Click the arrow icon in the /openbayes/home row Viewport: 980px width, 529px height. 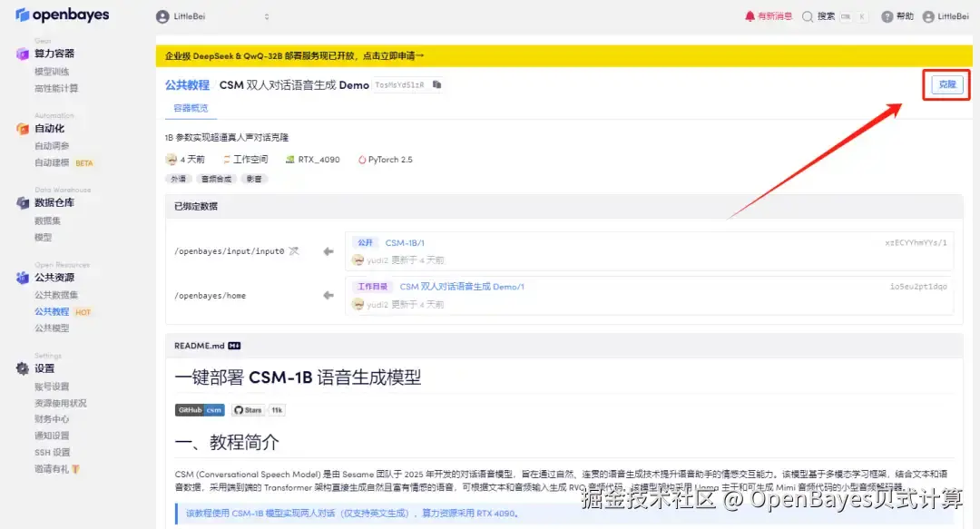[328, 295]
